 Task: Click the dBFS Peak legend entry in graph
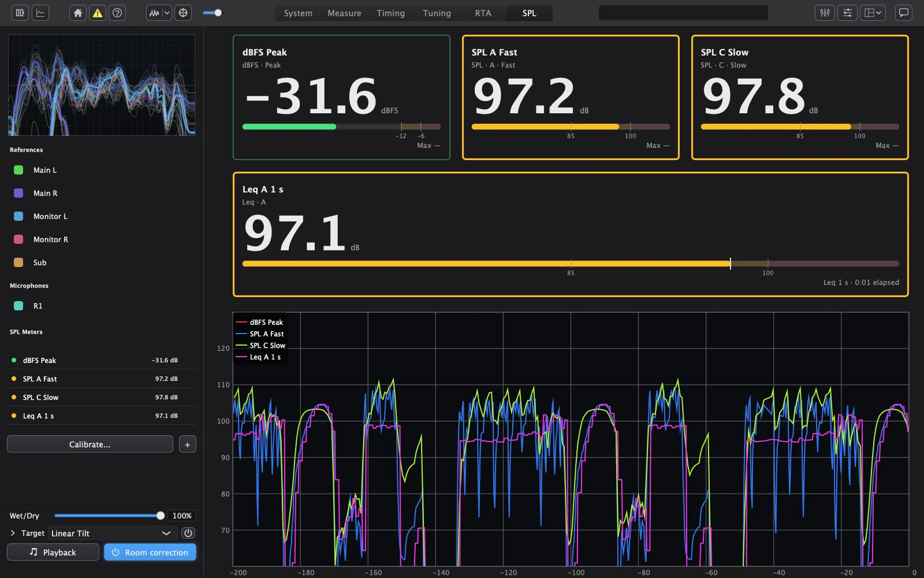[260, 322]
